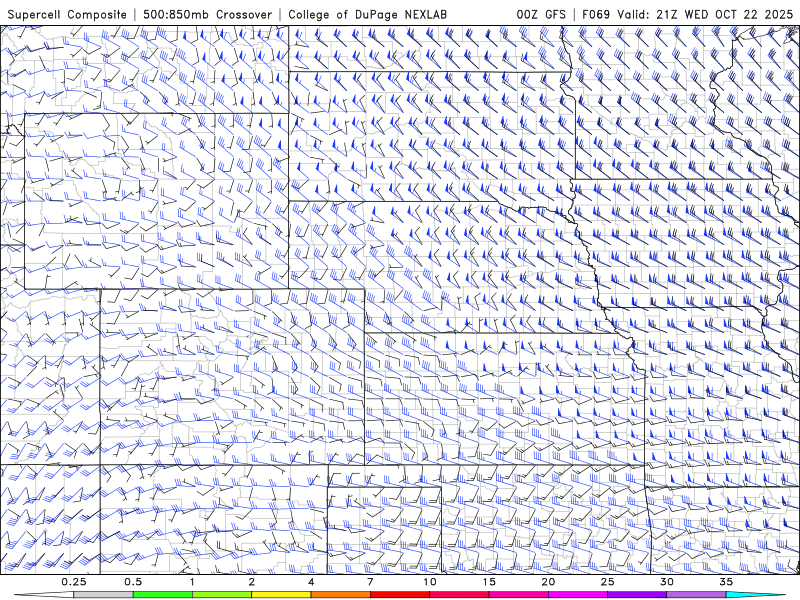
Task: Click the magenta 20–25 legend swatch
Action: click(578, 595)
